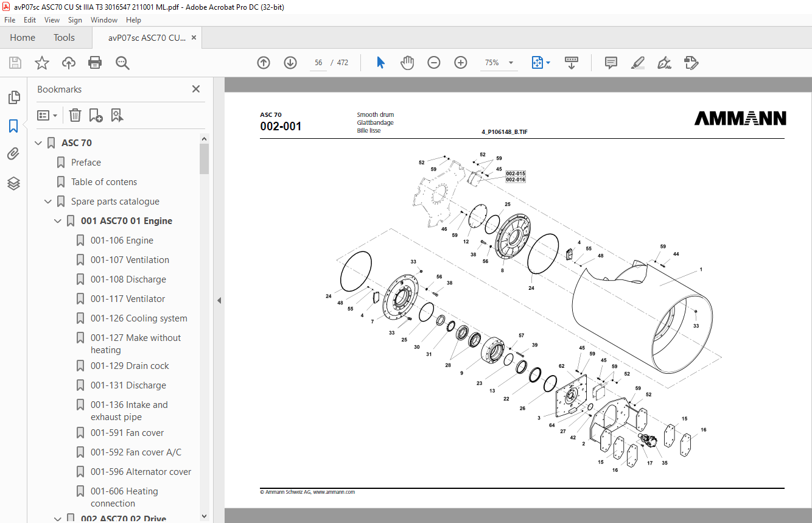The height and width of the screenshot is (523, 812).
Task: Open the Preface bookmark
Action: point(86,163)
